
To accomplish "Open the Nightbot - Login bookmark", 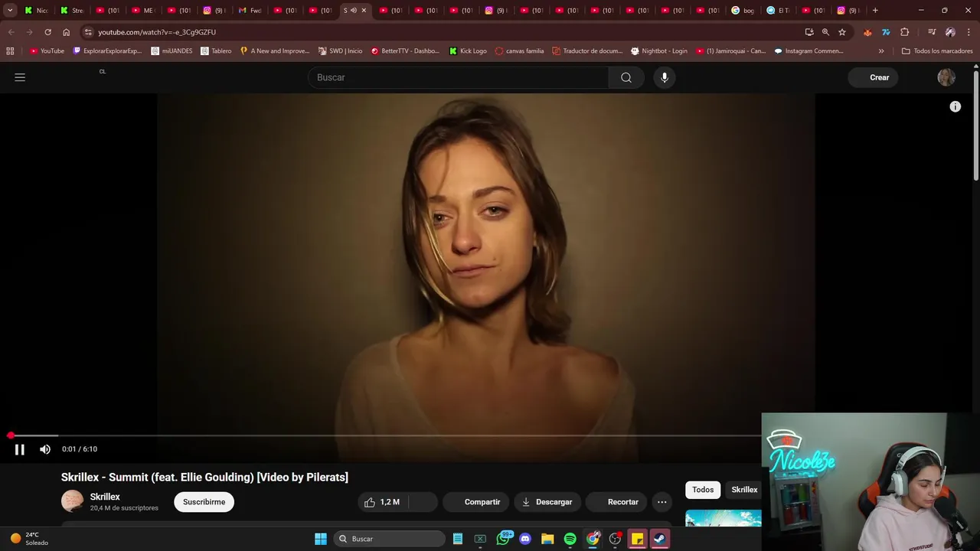I will (x=658, y=51).
